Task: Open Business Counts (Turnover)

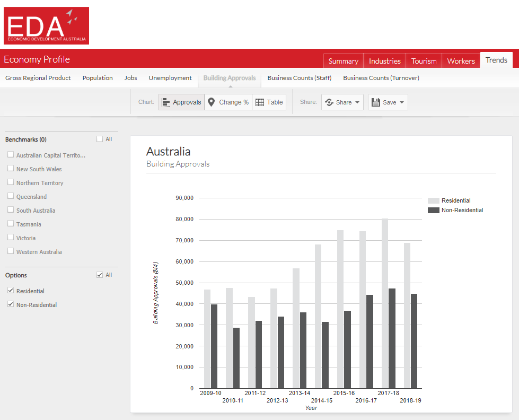Action: [381, 78]
